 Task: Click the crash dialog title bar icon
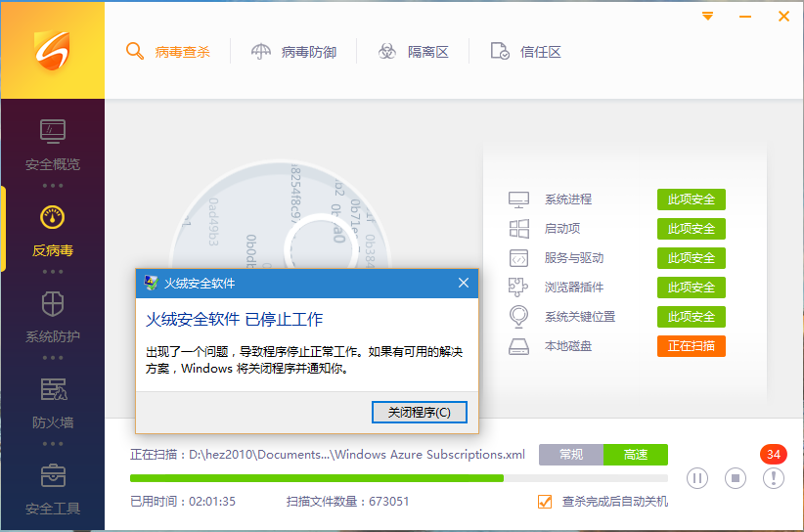point(151,283)
